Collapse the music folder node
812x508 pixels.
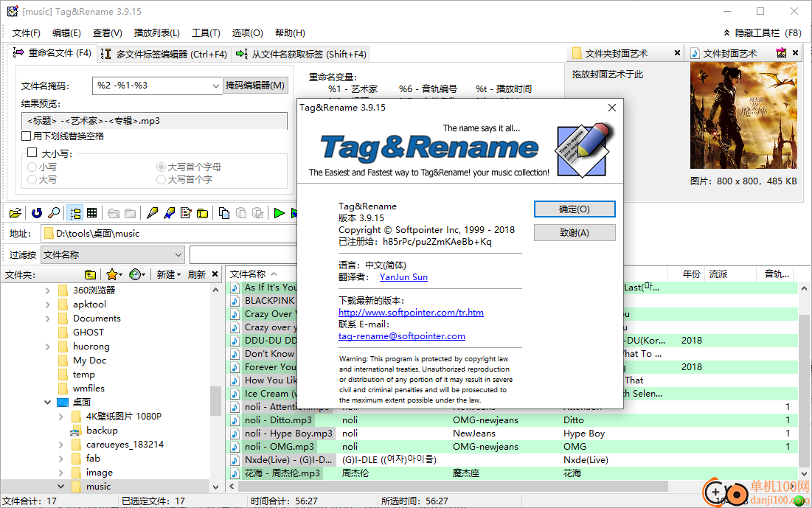61,487
